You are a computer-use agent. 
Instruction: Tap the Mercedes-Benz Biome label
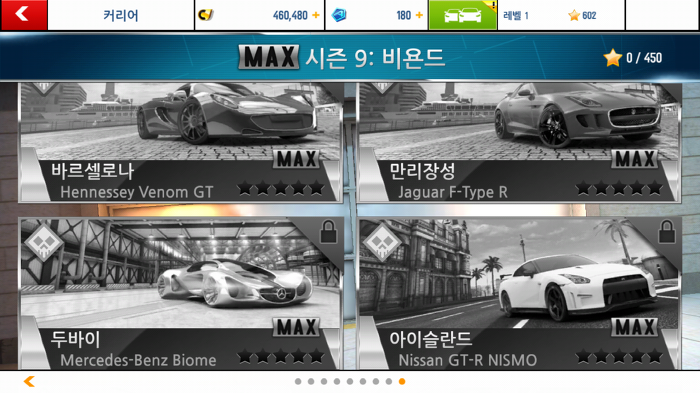(138, 360)
